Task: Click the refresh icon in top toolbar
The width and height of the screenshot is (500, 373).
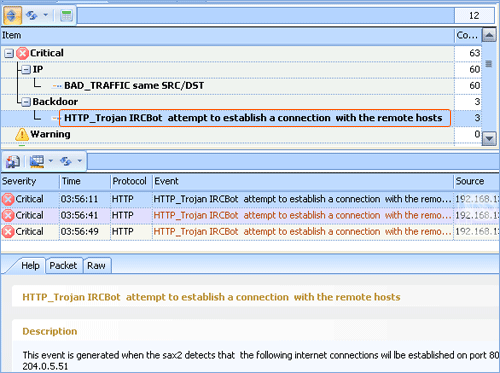Action: pyautogui.click(x=32, y=15)
